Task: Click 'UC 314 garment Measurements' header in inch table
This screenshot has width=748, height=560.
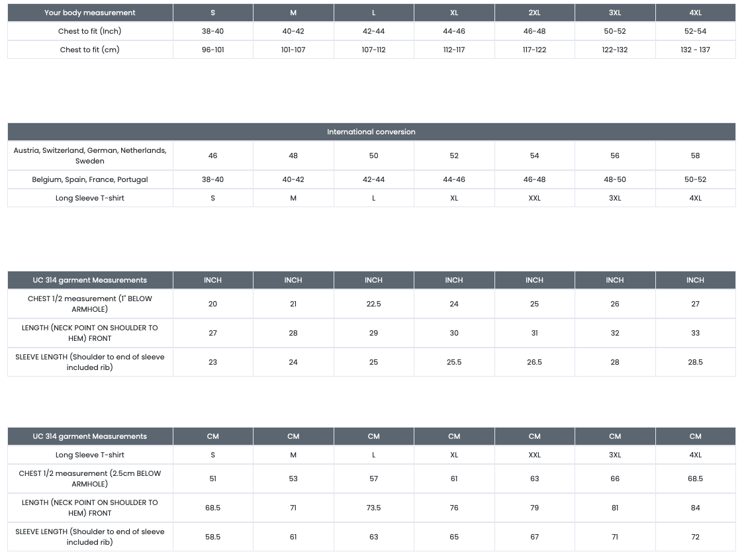Action: coord(90,280)
